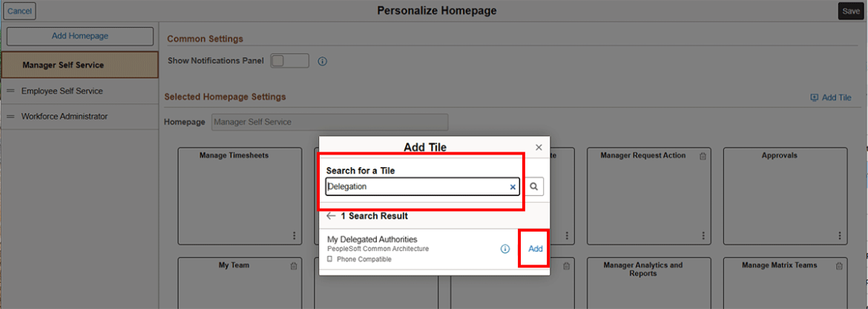Image resolution: width=868 pixels, height=309 pixels.
Task: Delete the My Team tile
Action: 293,266
